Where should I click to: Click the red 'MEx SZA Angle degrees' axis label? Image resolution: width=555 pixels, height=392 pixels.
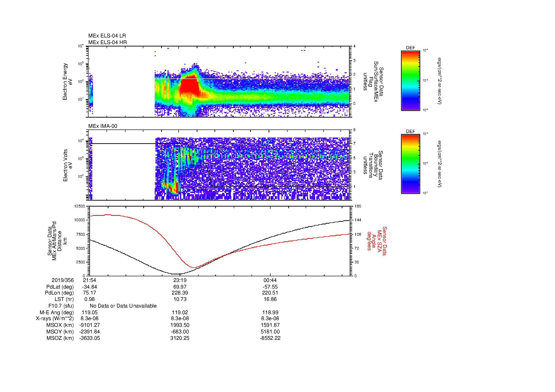click(x=377, y=241)
